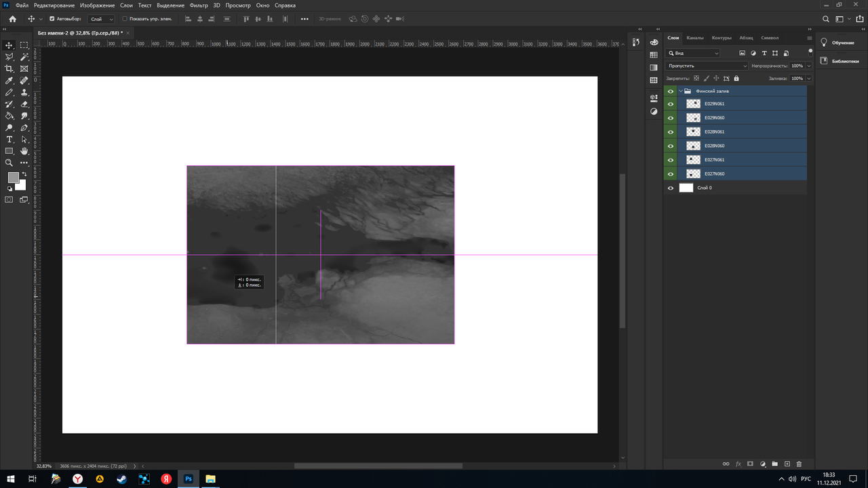This screenshot has width=868, height=488.
Task: Click the Steam taskbar icon
Action: (x=121, y=479)
